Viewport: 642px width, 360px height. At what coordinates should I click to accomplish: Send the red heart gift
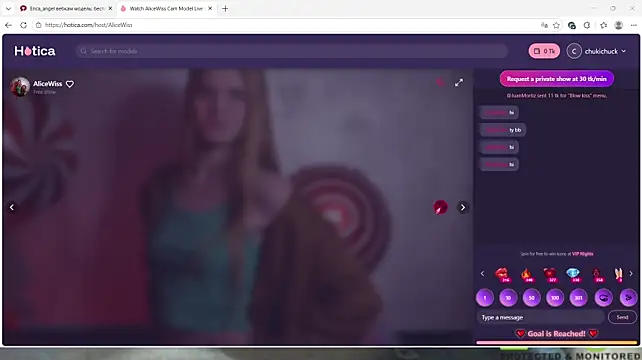coord(550,274)
